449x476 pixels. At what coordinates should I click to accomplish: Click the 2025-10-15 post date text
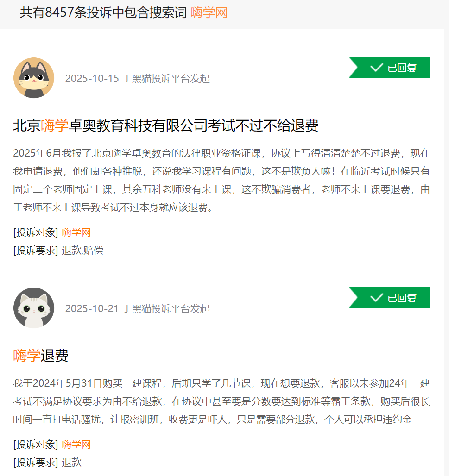point(92,79)
